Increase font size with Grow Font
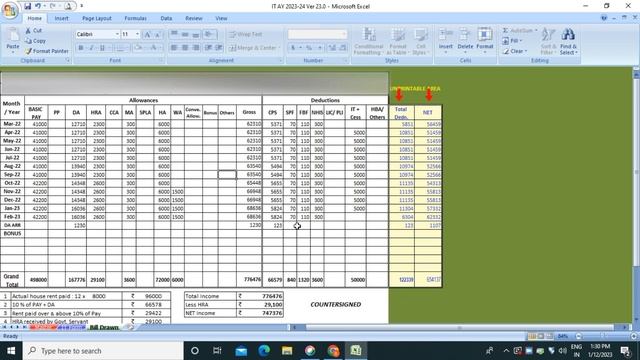640x360 pixels. click(148, 35)
